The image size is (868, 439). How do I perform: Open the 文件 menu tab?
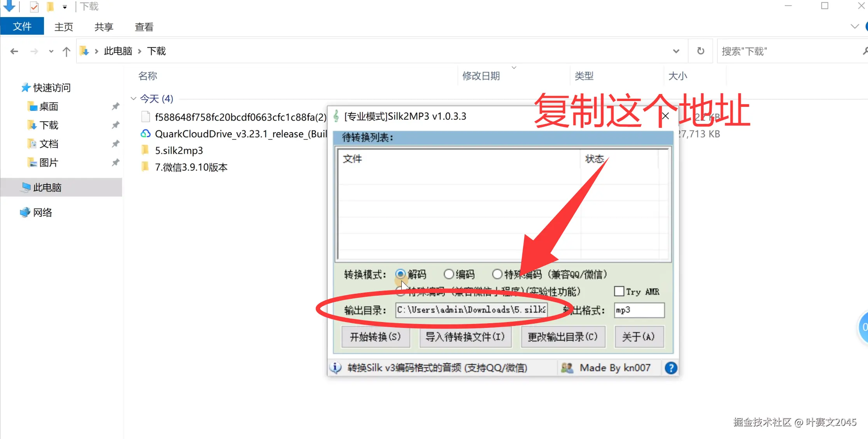pos(22,27)
